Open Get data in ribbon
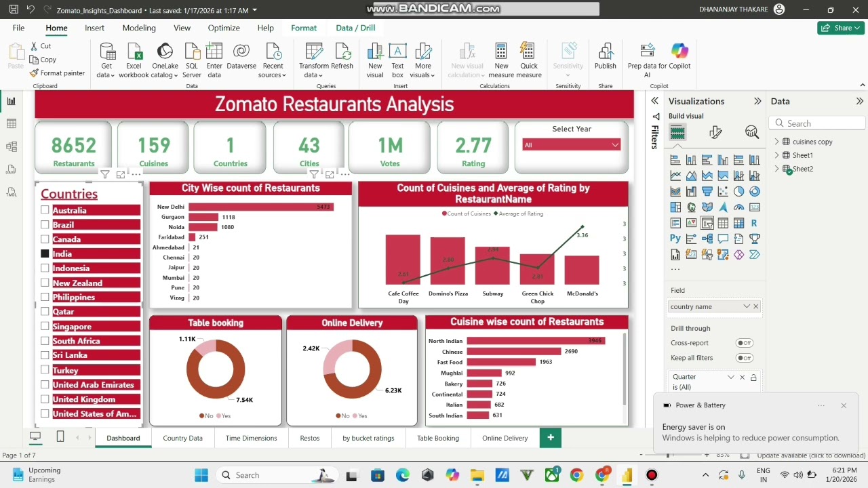This screenshot has width=868, height=488. [107, 60]
